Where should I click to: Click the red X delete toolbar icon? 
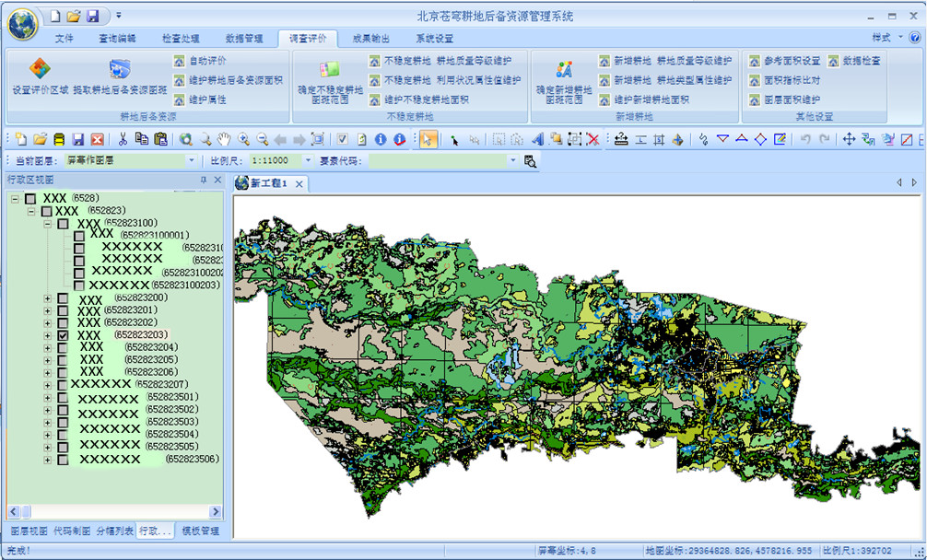coord(593,139)
